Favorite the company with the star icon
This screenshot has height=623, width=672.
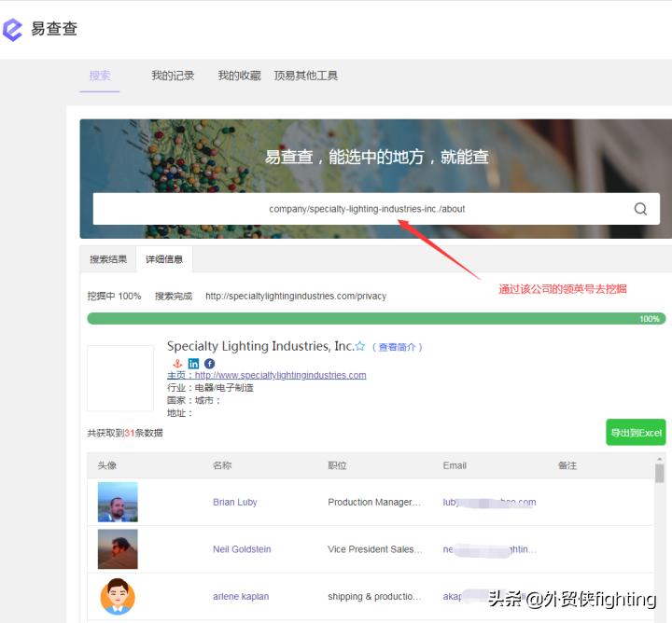click(360, 346)
